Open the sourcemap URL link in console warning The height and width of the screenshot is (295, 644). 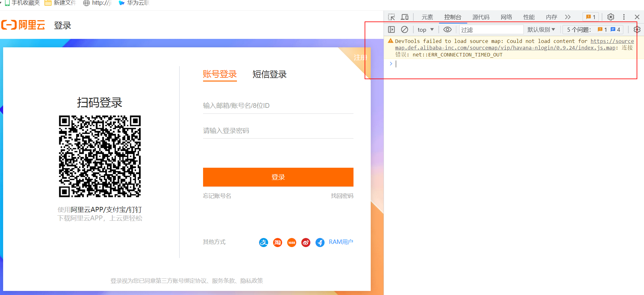514,45
